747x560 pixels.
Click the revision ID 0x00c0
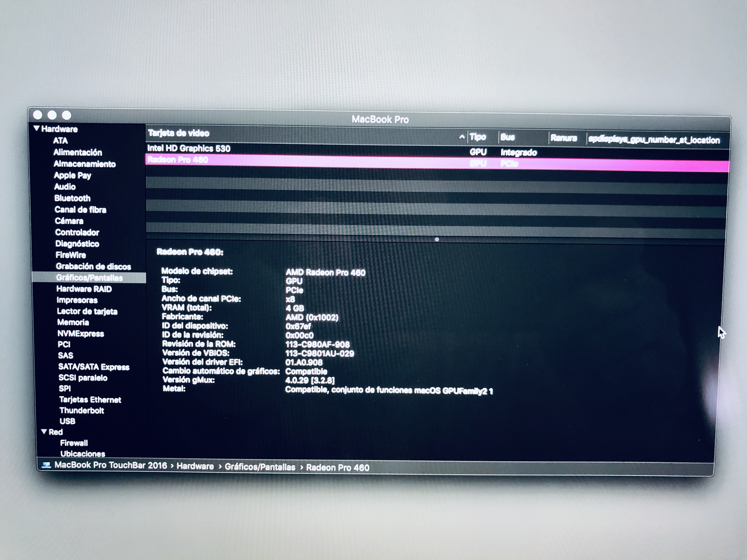pos(300,336)
